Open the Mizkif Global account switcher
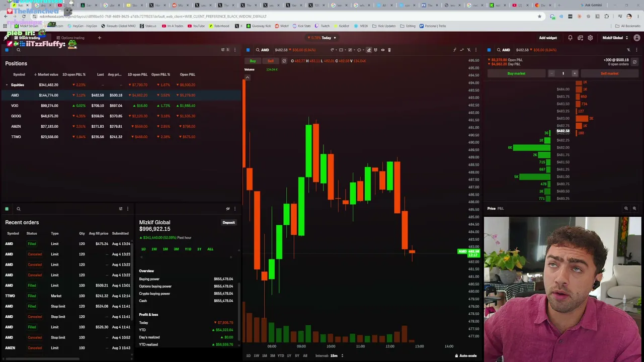 (x=615, y=38)
